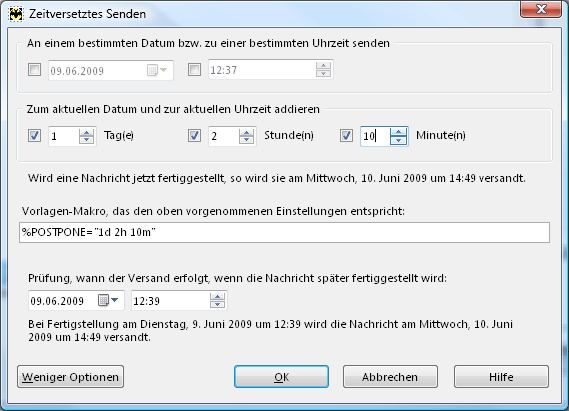Uncheck the Stunde(n) checkbox
The height and width of the screenshot is (411, 569).
[x=195, y=136]
